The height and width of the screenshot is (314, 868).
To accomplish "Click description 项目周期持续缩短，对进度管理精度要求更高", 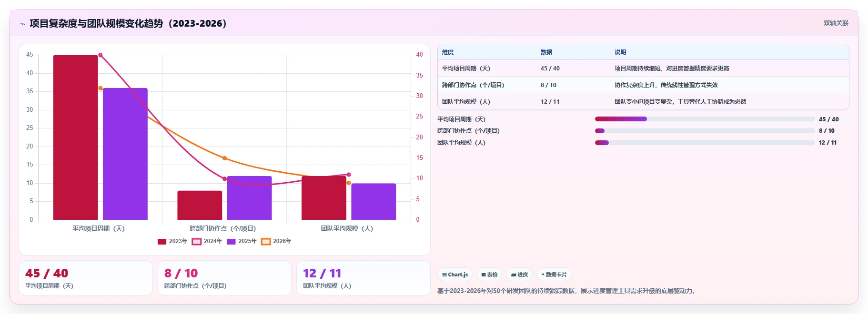I will pyautogui.click(x=672, y=69).
